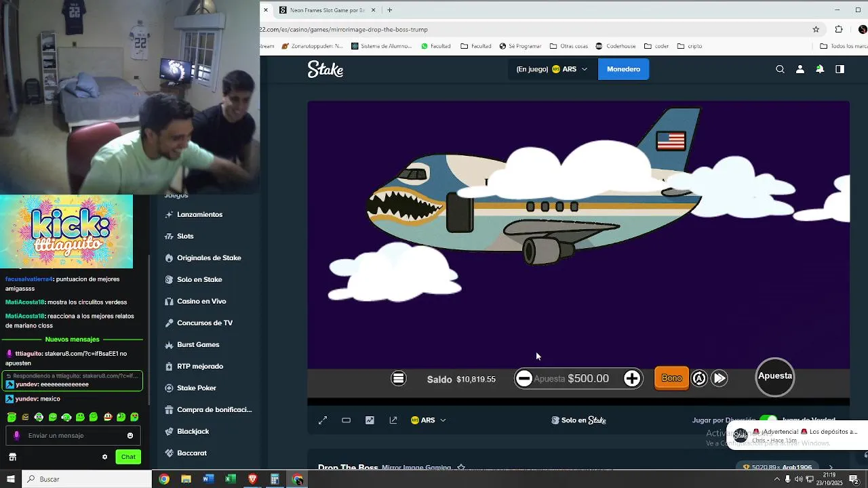Switch to Neon Frames Slot Game tab
This screenshot has width=868, height=488.
pos(328,10)
